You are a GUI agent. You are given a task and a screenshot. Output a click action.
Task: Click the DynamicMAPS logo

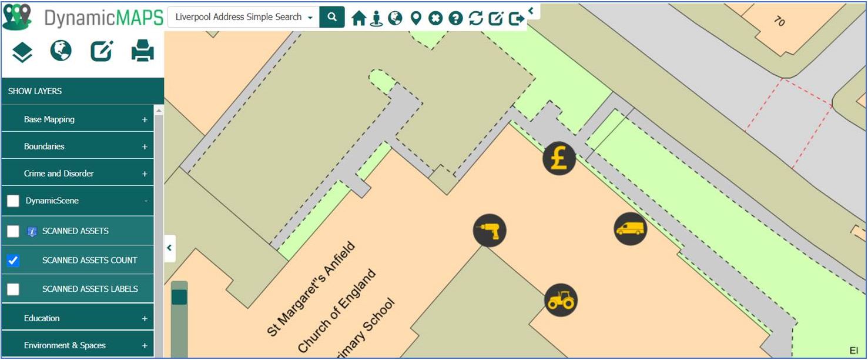pos(83,17)
